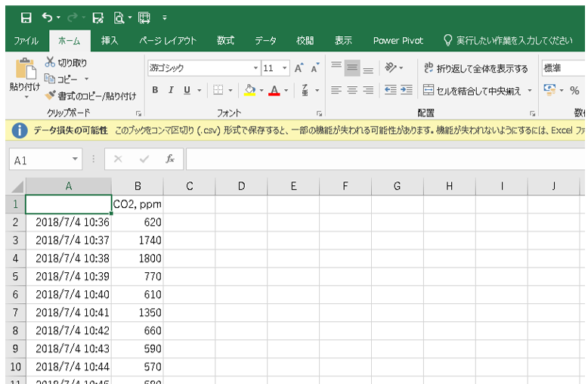The height and width of the screenshot is (384, 588).
Task: Open the File (ファイル) tab
Action: (x=26, y=41)
